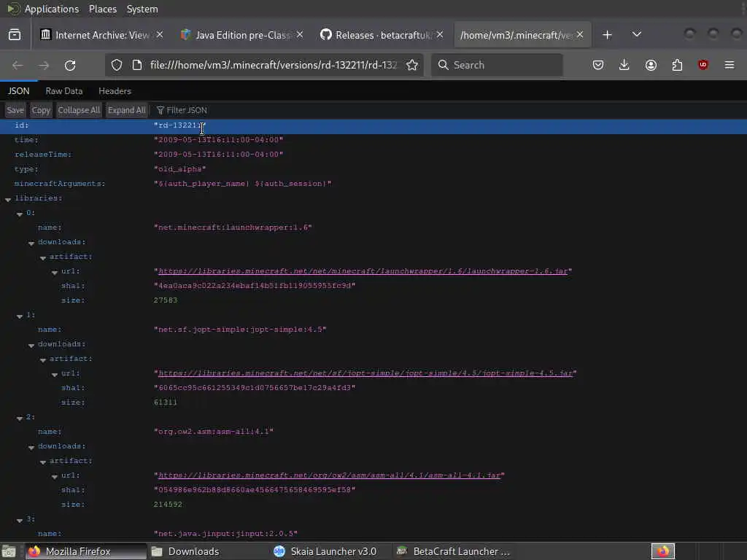This screenshot has height=560, width=747.
Task: Bookmark this page with the star icon
Action: pyautogui.click(x=412, y=65)
